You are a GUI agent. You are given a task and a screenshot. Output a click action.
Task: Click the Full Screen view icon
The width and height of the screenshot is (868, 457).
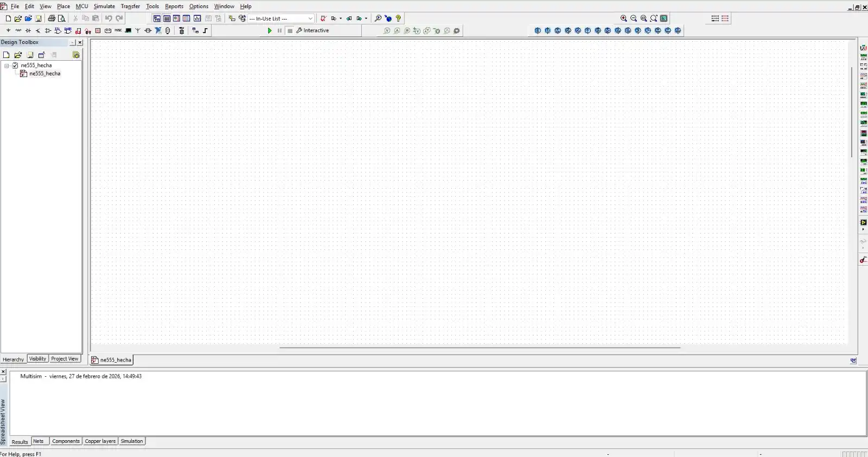click(664, 18)
